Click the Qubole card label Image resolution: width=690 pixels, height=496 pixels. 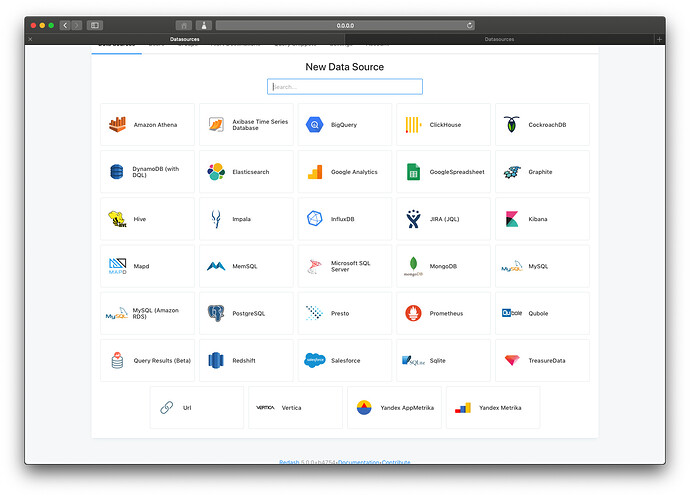[x=538, y=313]
